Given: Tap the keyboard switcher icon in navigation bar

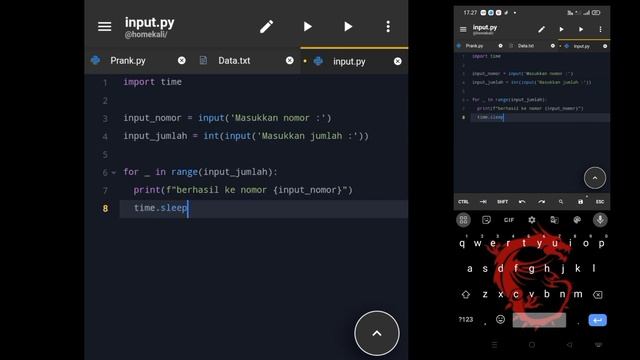Looking at the screenshot, I should click(x=599, y=345).
